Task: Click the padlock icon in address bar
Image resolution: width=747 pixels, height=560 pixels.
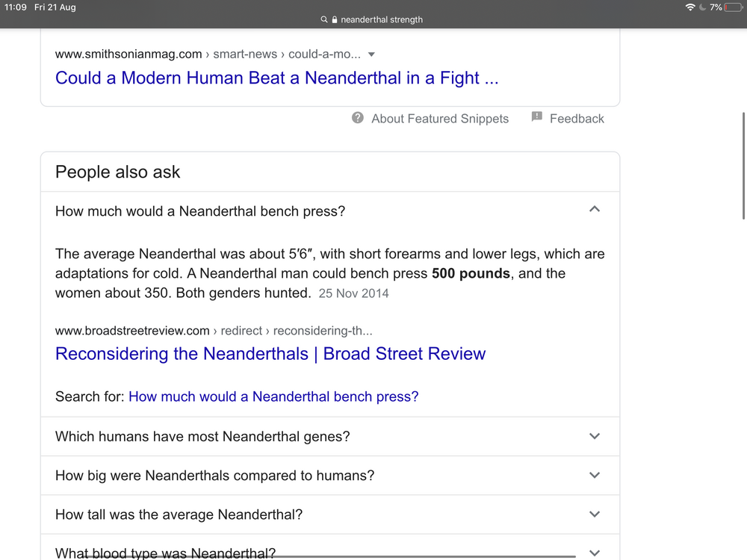Action: point(334,19)
